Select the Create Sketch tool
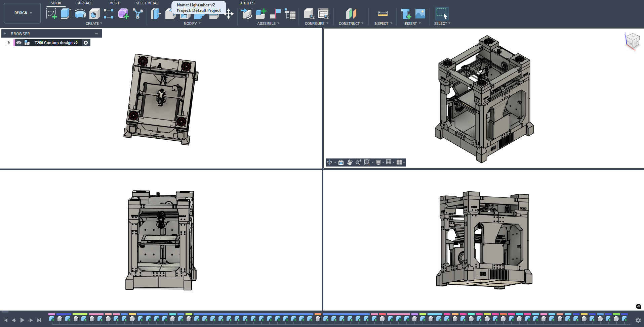644x327 pixels. (51, 14)
